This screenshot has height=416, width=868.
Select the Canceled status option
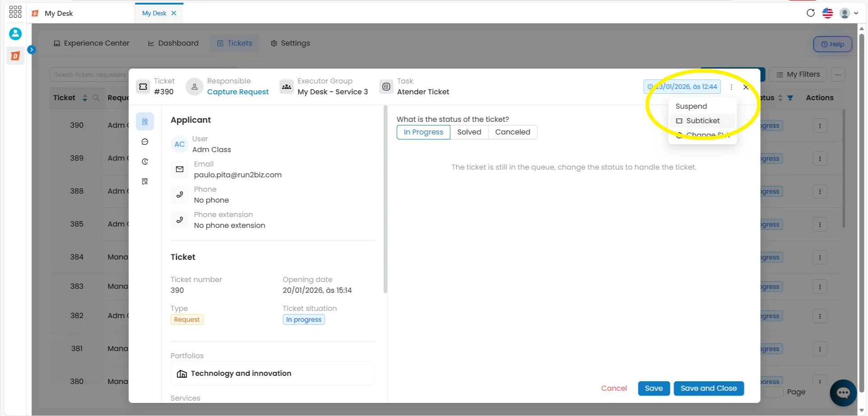point(512,132)
